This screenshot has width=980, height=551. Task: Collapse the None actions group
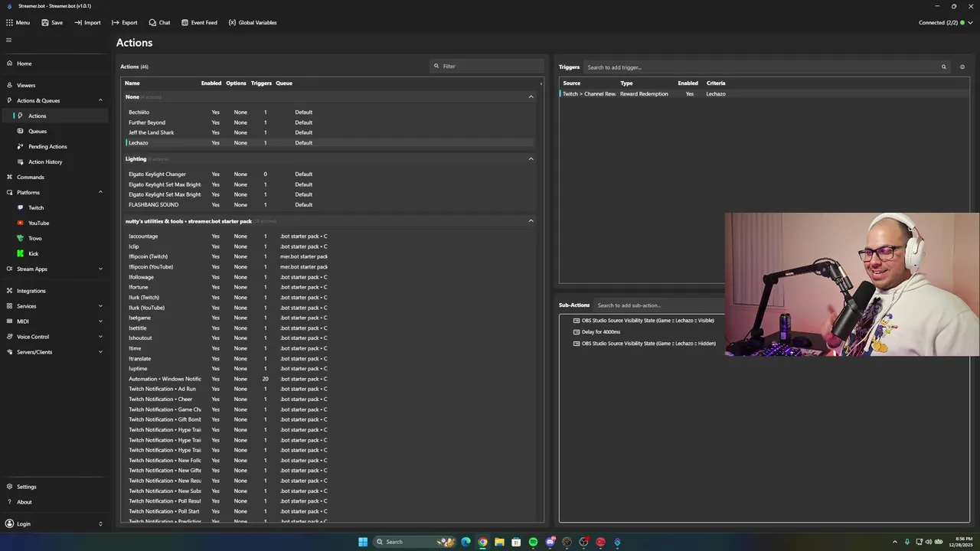(531, 97)
